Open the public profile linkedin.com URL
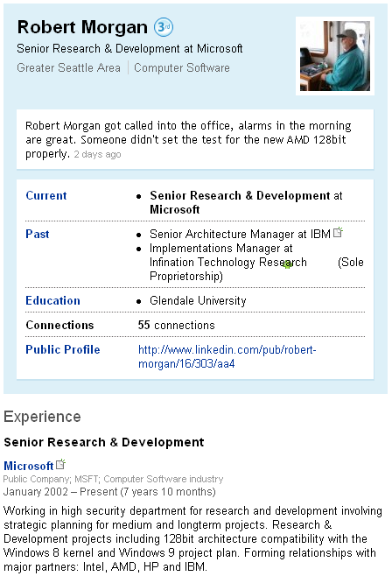 click(x=227, y=356)
